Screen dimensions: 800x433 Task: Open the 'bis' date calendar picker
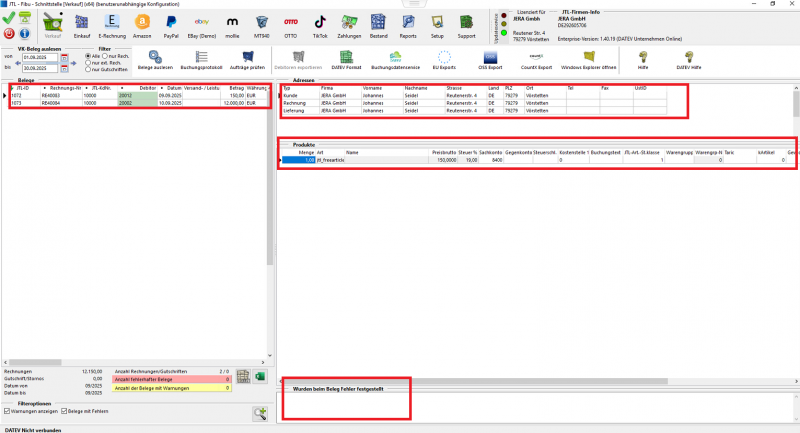click(64, 69)
